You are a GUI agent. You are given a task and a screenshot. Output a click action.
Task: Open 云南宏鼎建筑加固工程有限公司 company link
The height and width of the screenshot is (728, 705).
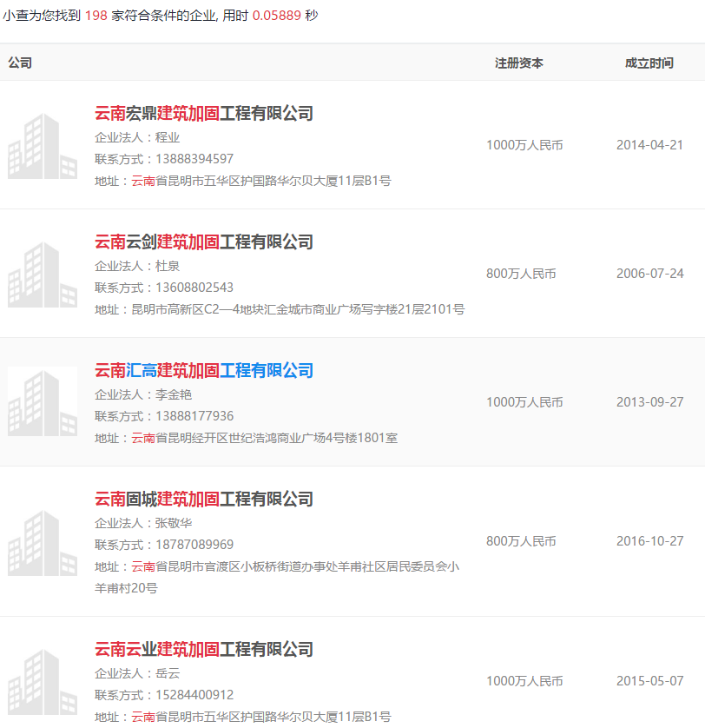[204, 113]
